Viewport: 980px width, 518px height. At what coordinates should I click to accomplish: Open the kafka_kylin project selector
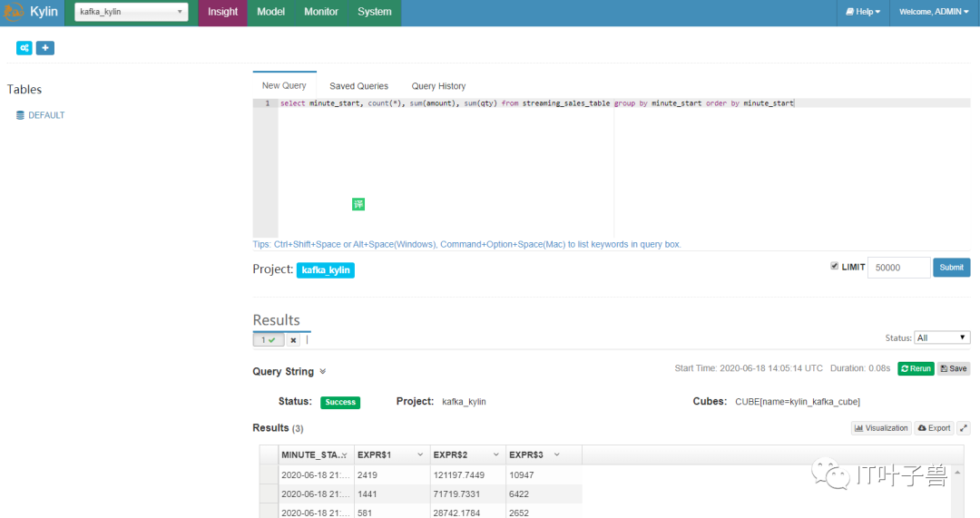pos(132,12)
